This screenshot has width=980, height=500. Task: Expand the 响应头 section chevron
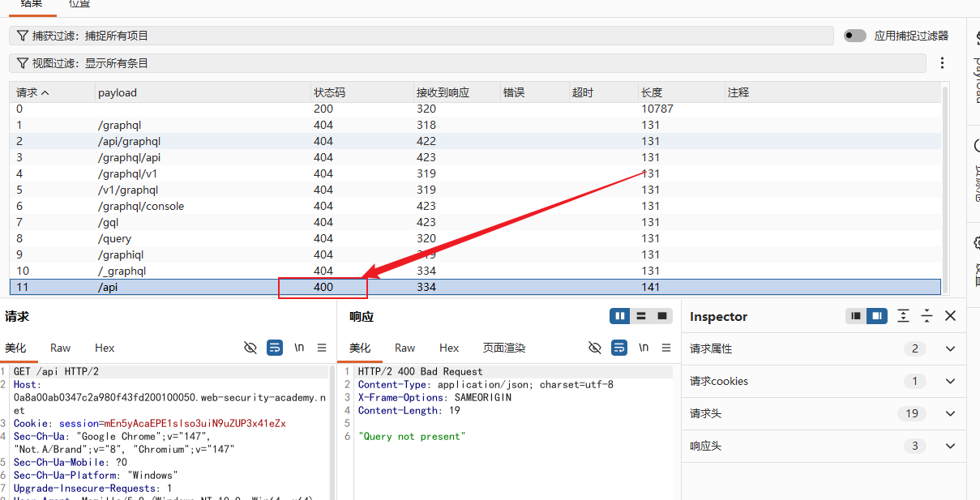[951, 446]
